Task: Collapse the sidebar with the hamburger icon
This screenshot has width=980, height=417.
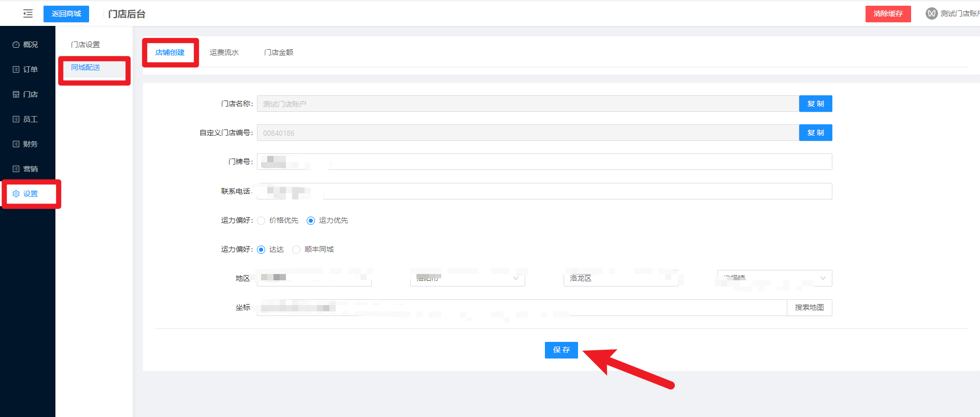Action: 28,14
